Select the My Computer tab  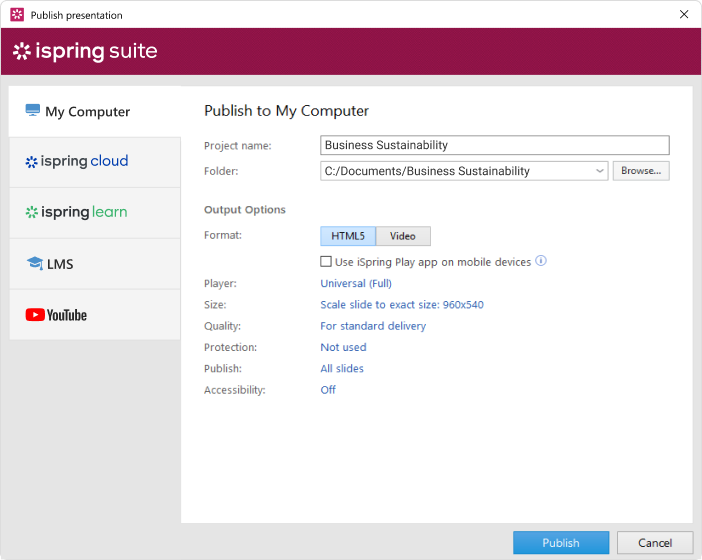tap(95, 112)
